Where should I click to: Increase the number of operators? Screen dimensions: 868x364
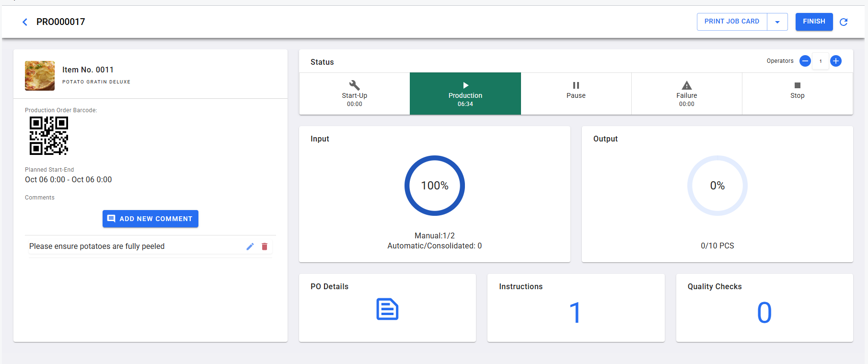pyautogui.click(x=836, y=61)
